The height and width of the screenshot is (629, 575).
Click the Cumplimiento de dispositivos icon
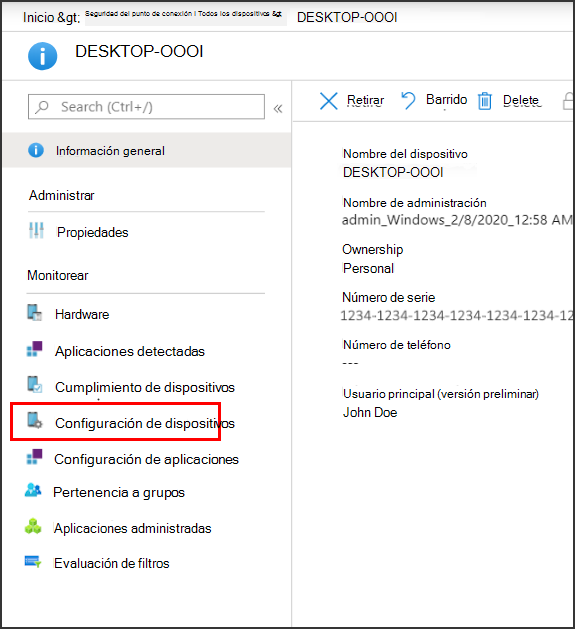point(35,384)
